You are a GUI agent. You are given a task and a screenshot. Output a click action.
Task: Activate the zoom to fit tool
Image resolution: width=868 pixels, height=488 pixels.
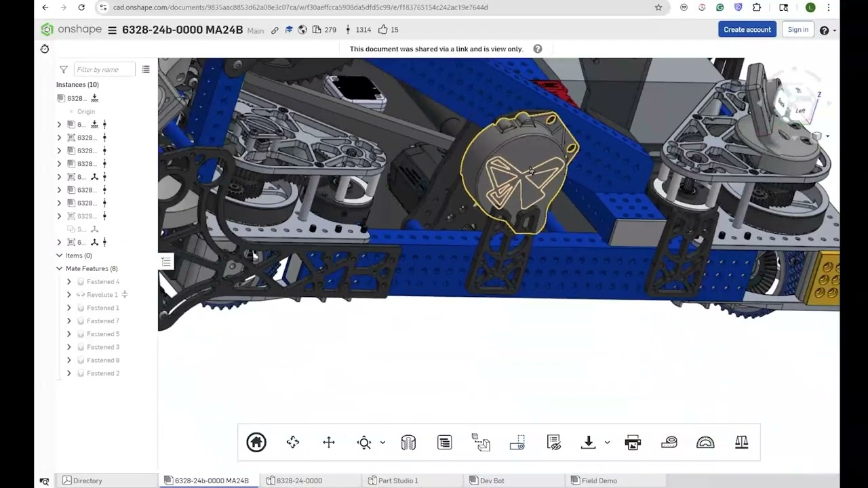(x=364, y=443)
